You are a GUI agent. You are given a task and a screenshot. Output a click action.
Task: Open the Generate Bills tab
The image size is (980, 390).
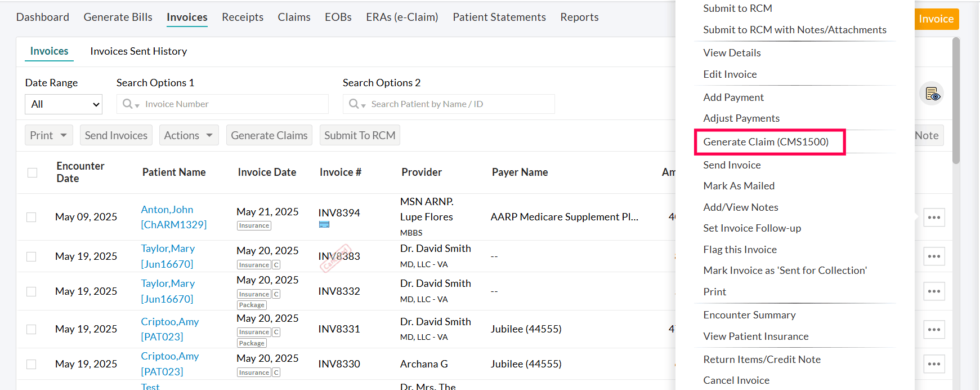click(x=118, y=17)
